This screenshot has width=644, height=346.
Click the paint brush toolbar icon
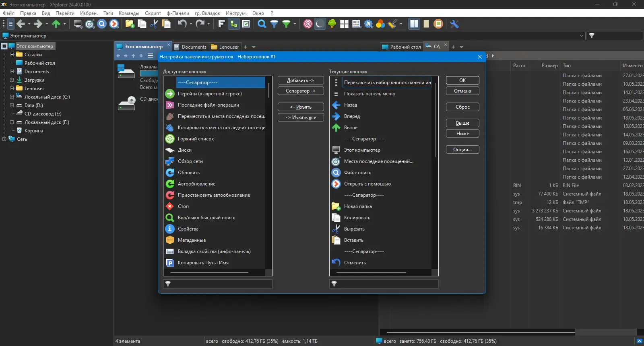(392, 24)
